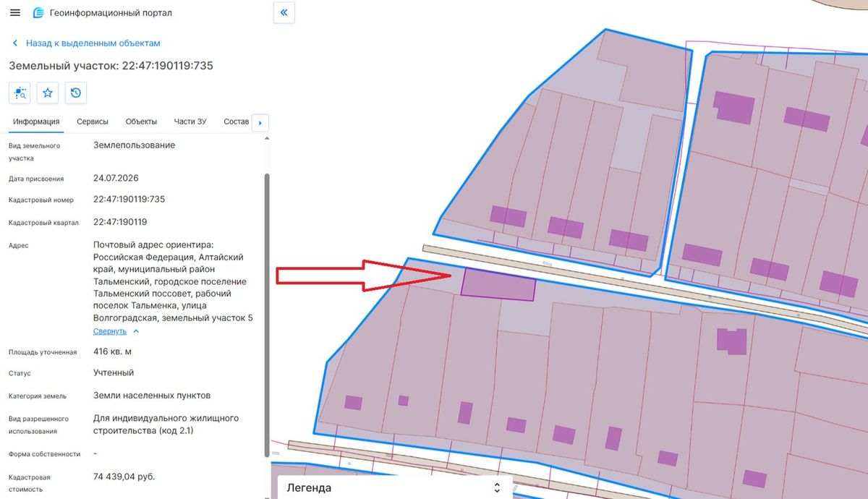Click the Почтовый адрес ориентира address text
868x499 pixels.
[173, 281]
